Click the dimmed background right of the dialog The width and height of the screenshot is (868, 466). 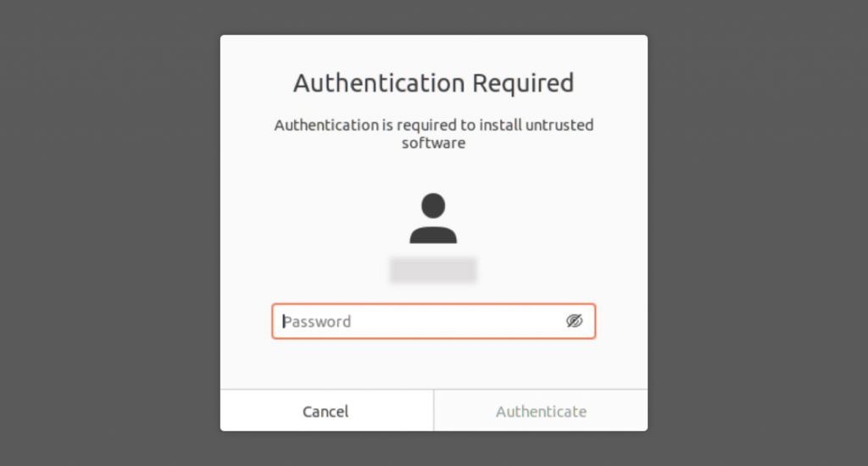(757, 233)
